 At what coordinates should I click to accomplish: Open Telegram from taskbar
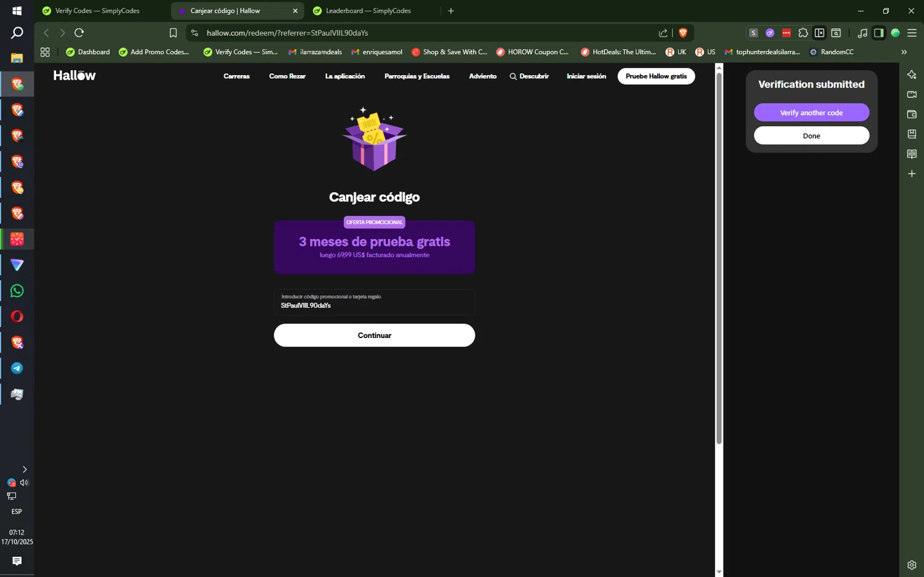[17, 368]
